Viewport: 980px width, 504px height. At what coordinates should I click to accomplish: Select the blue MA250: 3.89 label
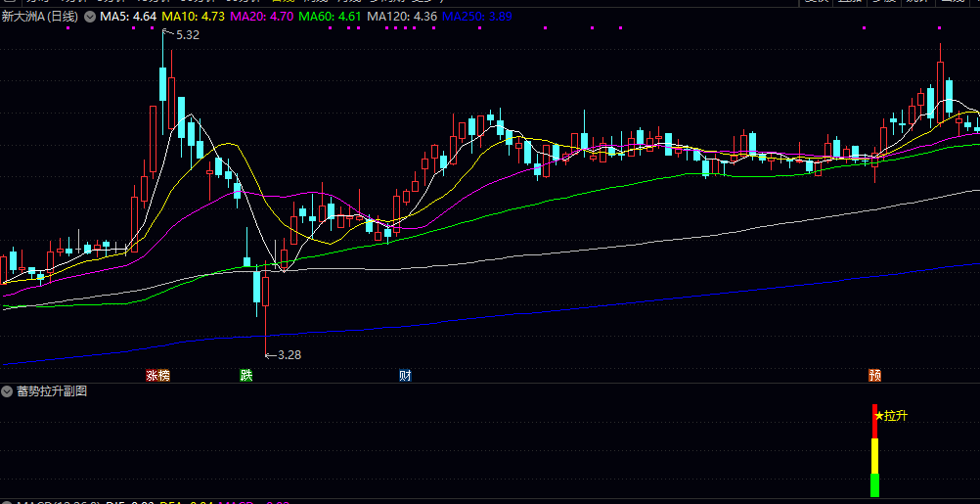pos(477,17)
